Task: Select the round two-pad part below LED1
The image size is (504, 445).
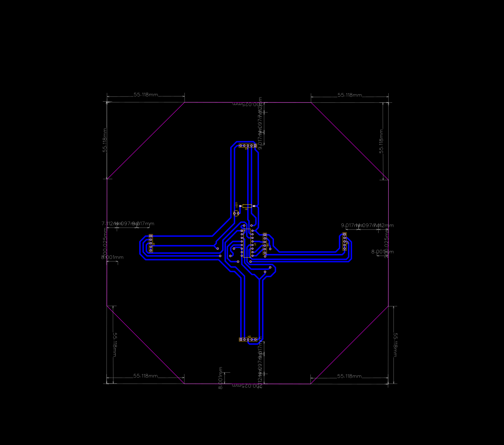Action: point(236,214)
